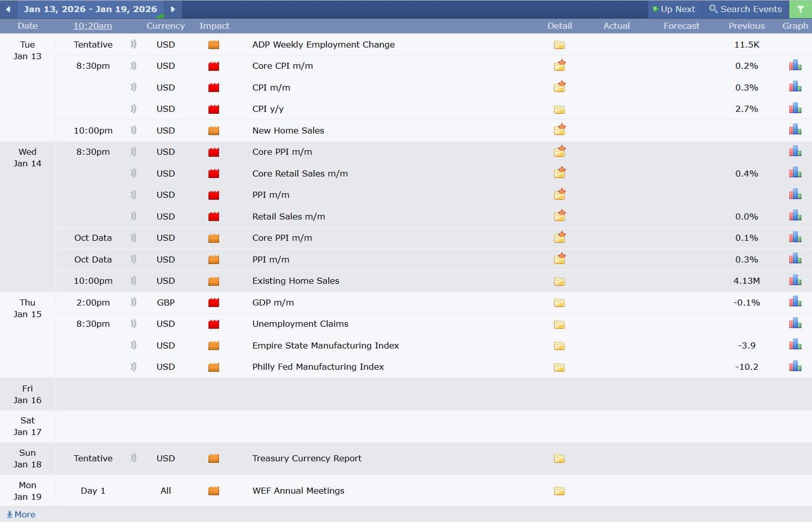Open the 10:20am time link
812x522 pixels.
point(93,26)
